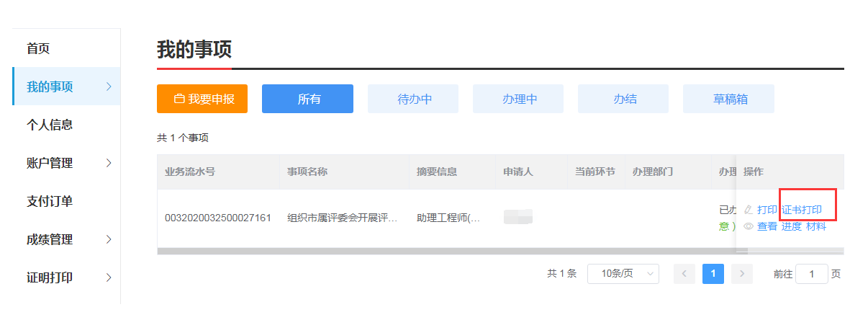
Task: Click the 操作 column header
Action: [x=754, y=172]
